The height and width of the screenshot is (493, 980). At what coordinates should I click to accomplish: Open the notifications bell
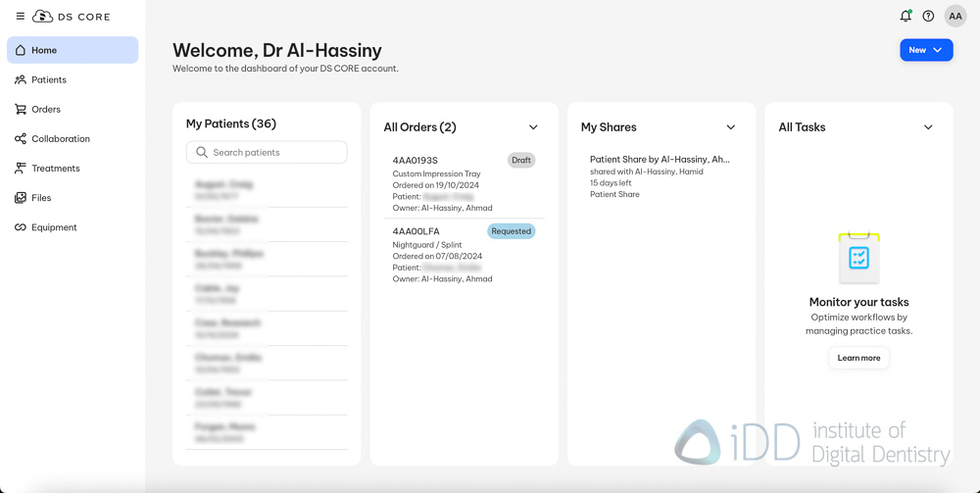coord(906,16)
